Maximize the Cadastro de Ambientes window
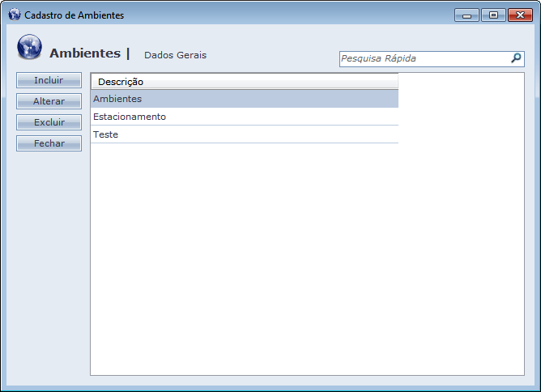Image resolution: width=541 pixels, height=392 pixels. [x=492, y=15]
